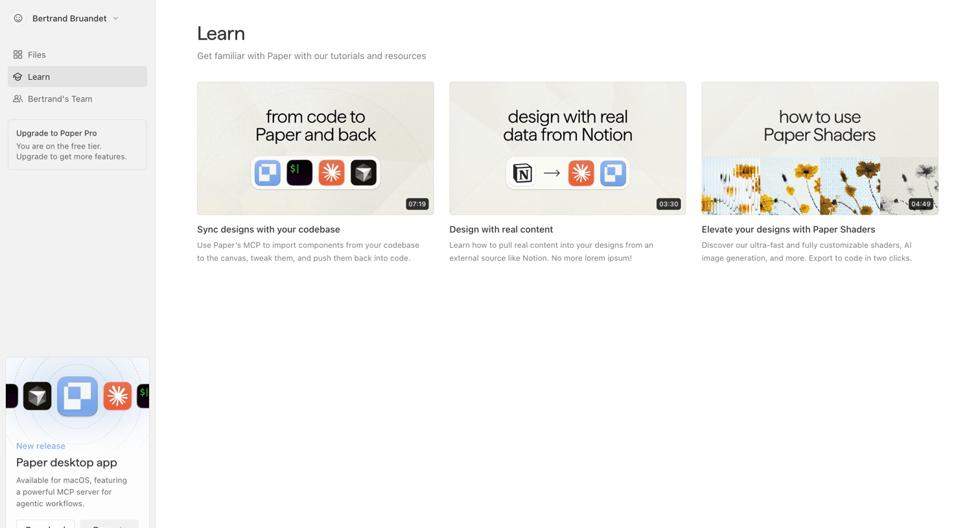The width and height of the screenshot is (980, 528).
Task: Open Files via its grid icon
Action: click(x=18, y=54)
